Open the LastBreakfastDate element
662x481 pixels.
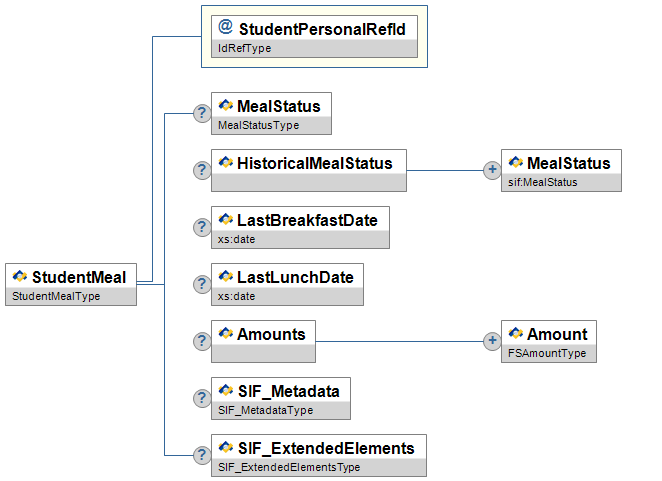click(x=306, y=220)
